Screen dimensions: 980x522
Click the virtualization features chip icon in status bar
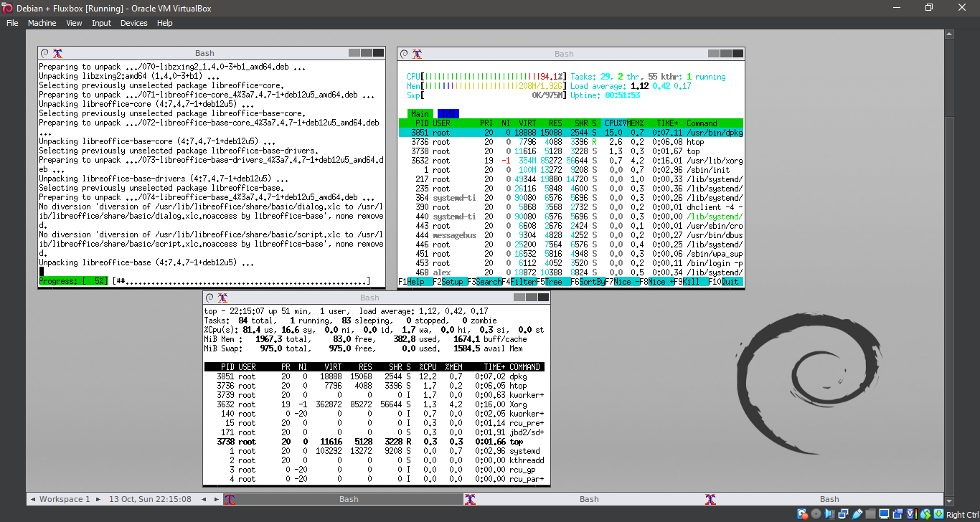click(x=910, y=513)
